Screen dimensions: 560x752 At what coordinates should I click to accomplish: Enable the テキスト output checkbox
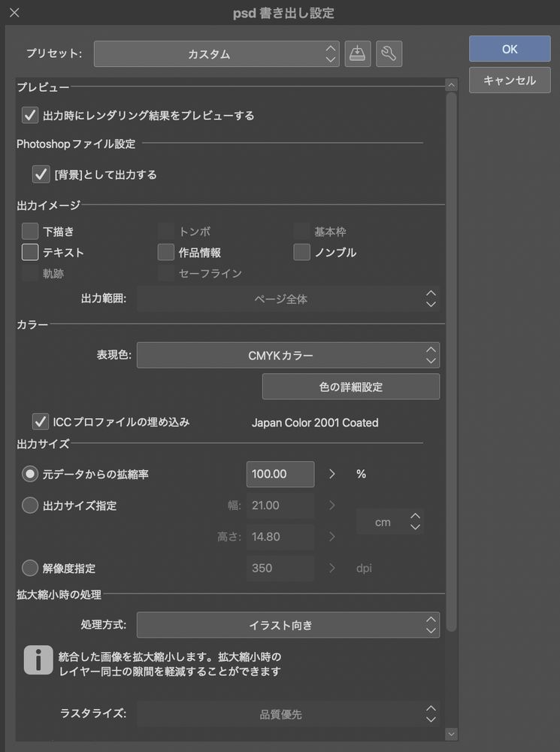[30, 252]
